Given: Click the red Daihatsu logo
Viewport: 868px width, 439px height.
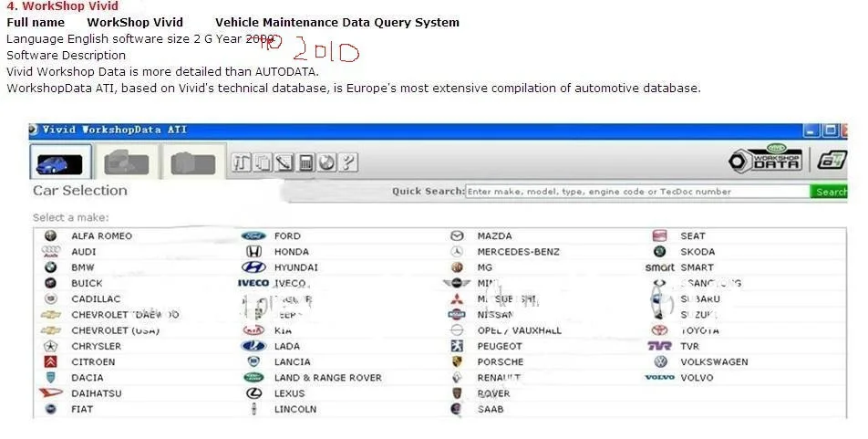Looking at the screenshot, I should 51,393.
